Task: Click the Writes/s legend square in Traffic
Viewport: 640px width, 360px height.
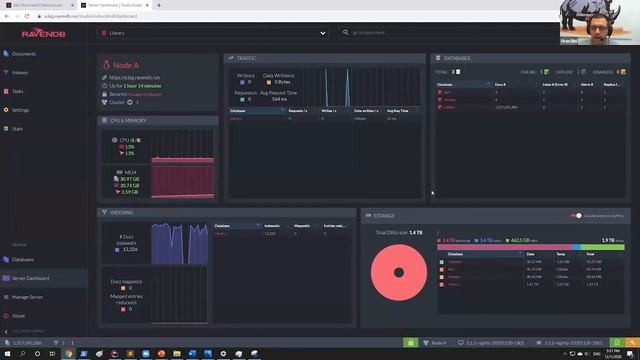Action: [242, 82]
